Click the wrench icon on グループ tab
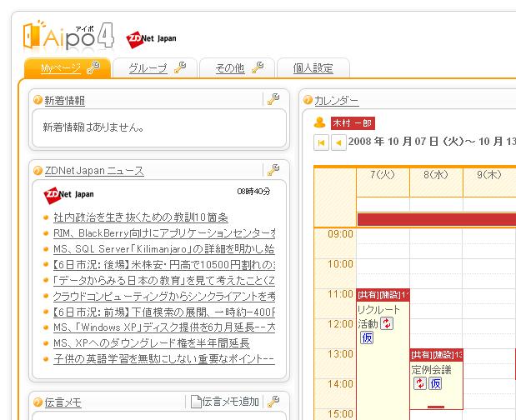 point(180,67)
